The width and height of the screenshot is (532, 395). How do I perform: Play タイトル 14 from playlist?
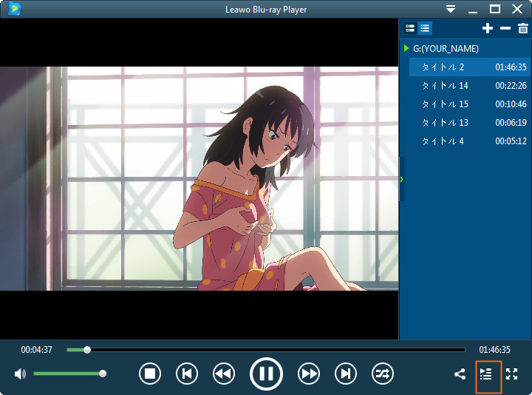470,86
